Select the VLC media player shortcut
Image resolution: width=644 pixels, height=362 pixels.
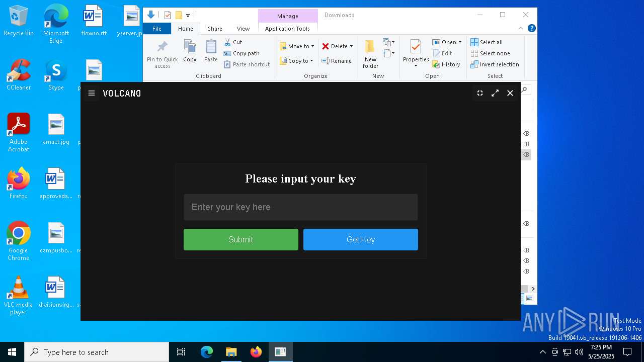19,296
